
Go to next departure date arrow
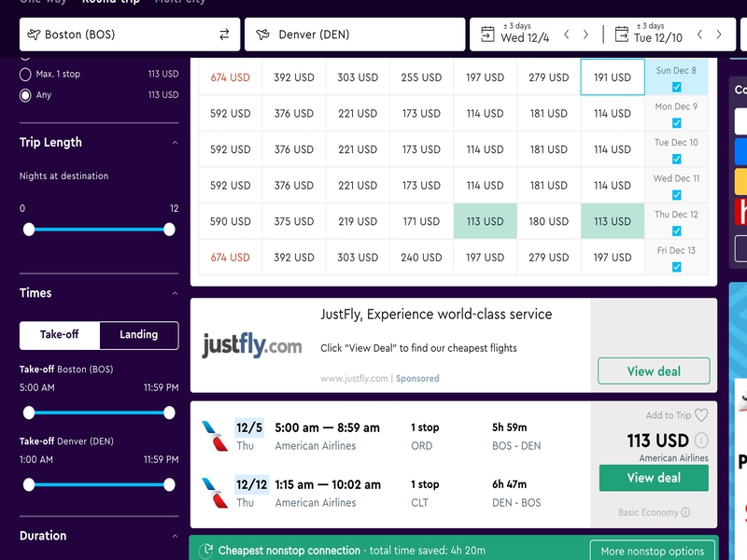point(585,35)
